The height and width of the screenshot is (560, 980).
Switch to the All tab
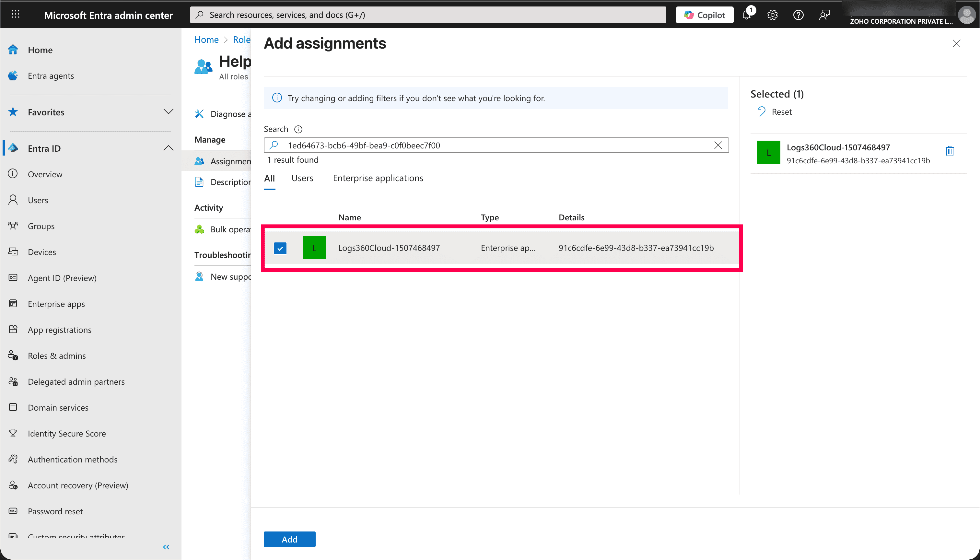click(269, 178)
